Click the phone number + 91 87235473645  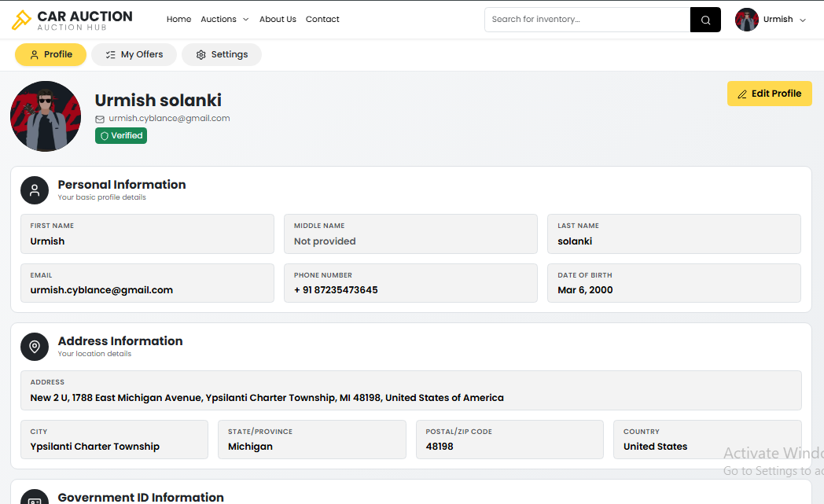pos(336,290)
